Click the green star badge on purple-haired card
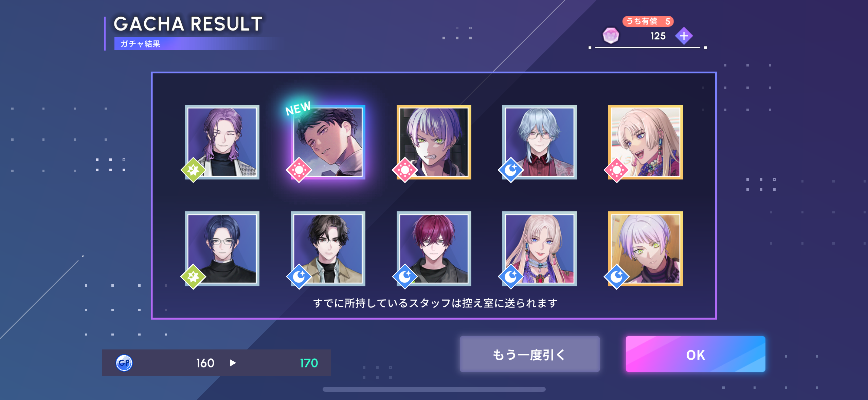868x400 pixels. [x=193, y=170]
